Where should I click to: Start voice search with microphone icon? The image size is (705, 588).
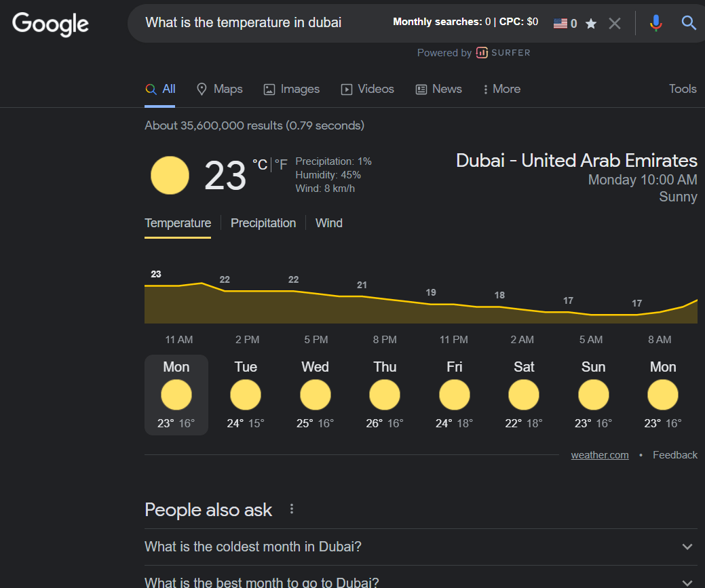tap(655, 23)
